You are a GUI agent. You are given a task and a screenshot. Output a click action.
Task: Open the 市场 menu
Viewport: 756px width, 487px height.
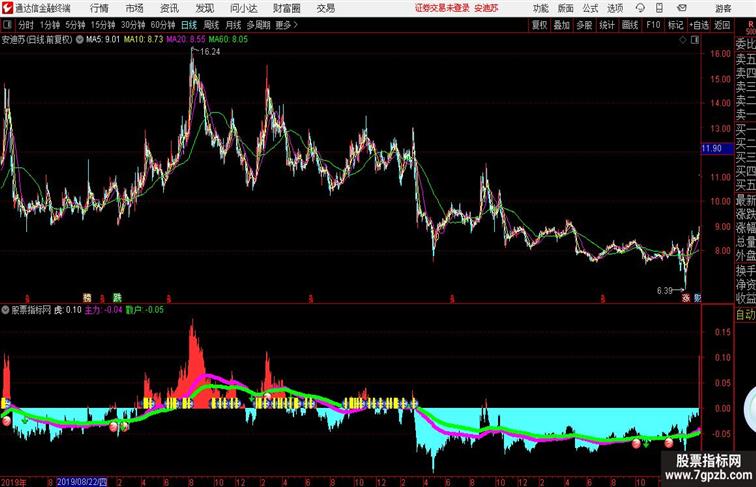[135, 8]
